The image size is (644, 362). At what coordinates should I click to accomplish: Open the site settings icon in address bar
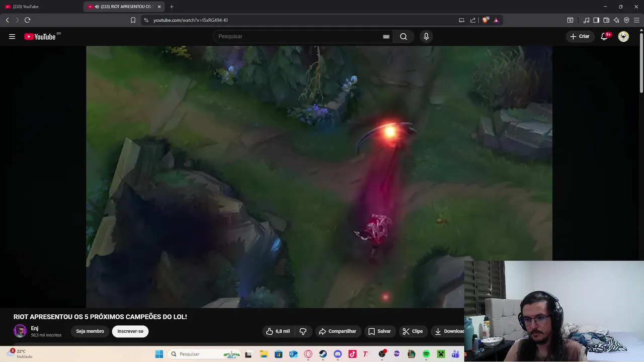click(146, 20)
